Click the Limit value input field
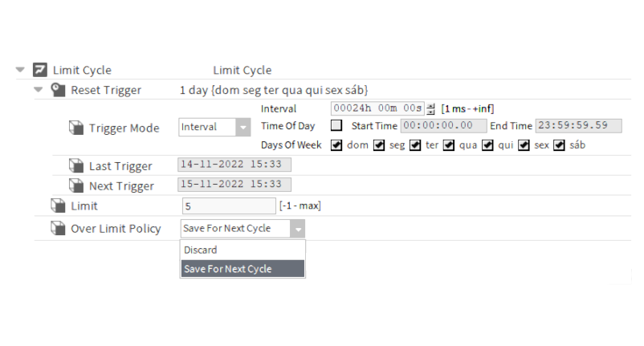 [229, 206]
